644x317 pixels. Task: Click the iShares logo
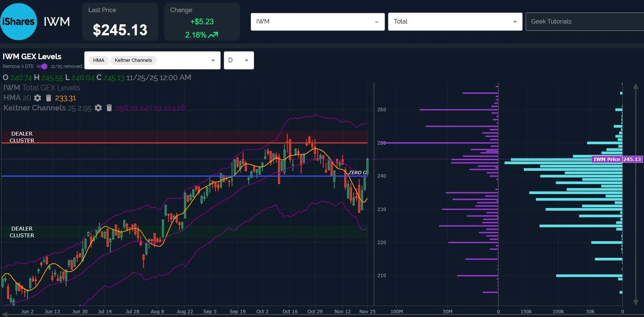18,21
